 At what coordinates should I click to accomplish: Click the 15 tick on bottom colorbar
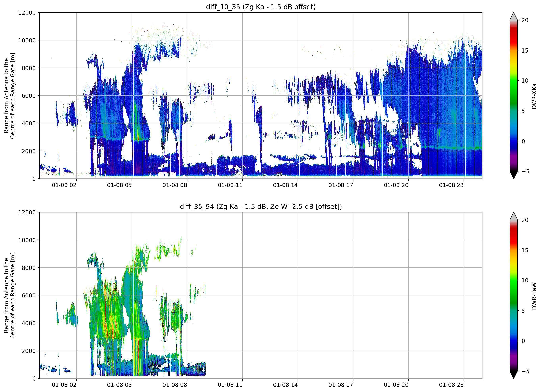coord(525,250)
